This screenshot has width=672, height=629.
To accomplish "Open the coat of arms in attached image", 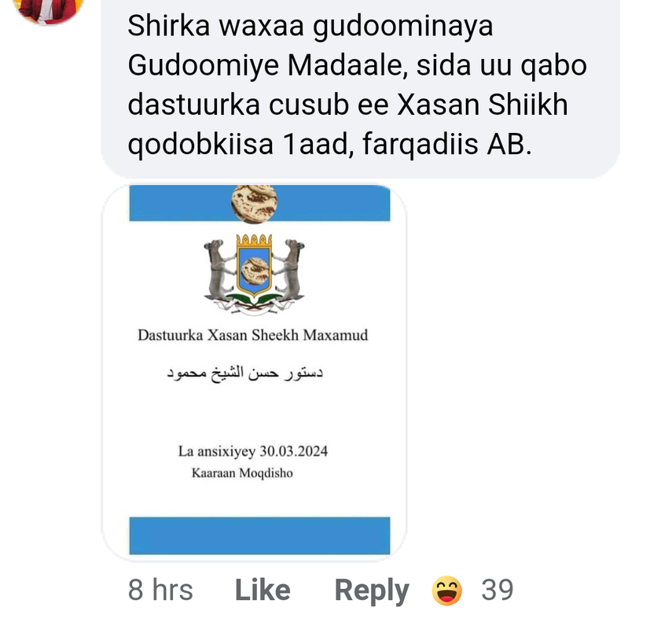I will coord(254,274).
